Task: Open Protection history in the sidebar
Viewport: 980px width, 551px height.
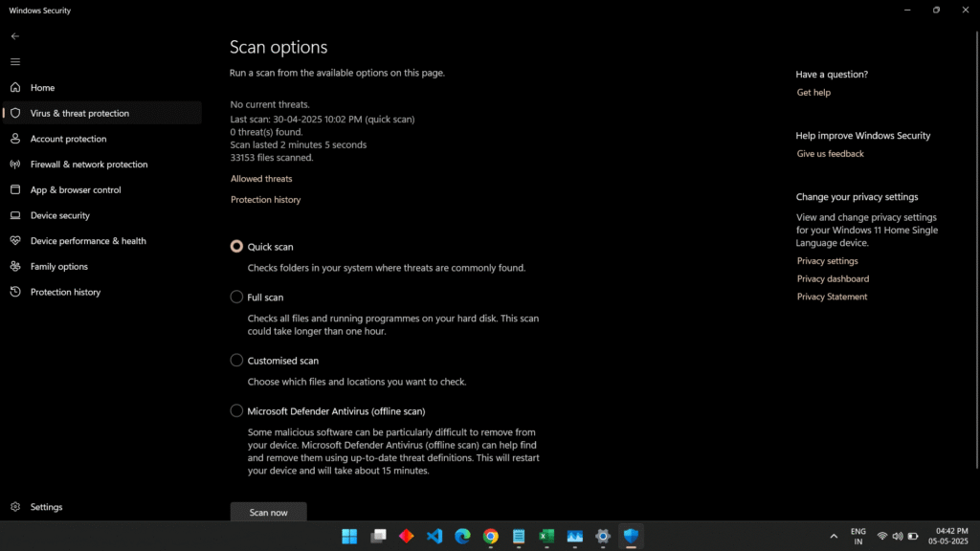Action: tap(66, 292)
